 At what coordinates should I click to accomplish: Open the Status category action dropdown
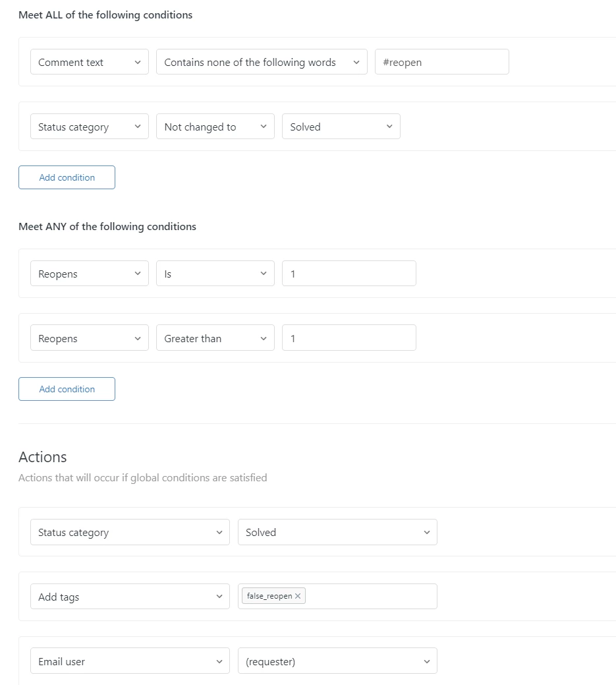tap(130, 533)
